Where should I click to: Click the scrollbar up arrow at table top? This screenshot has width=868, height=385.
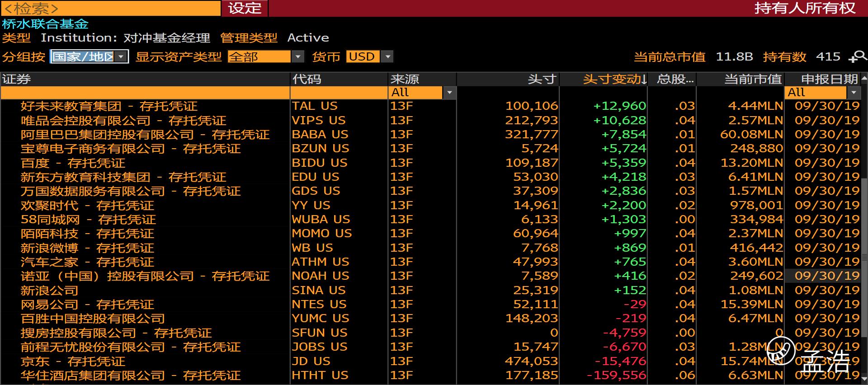(x=864, y=79)
